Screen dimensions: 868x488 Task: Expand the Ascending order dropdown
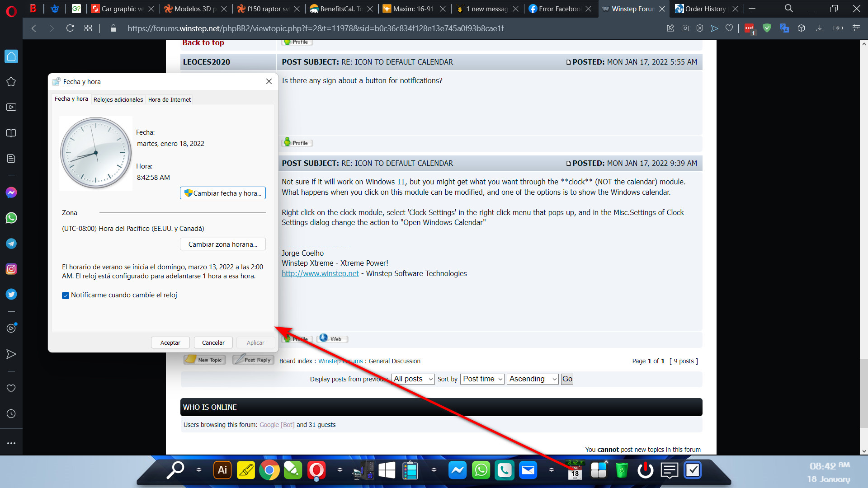533,379
